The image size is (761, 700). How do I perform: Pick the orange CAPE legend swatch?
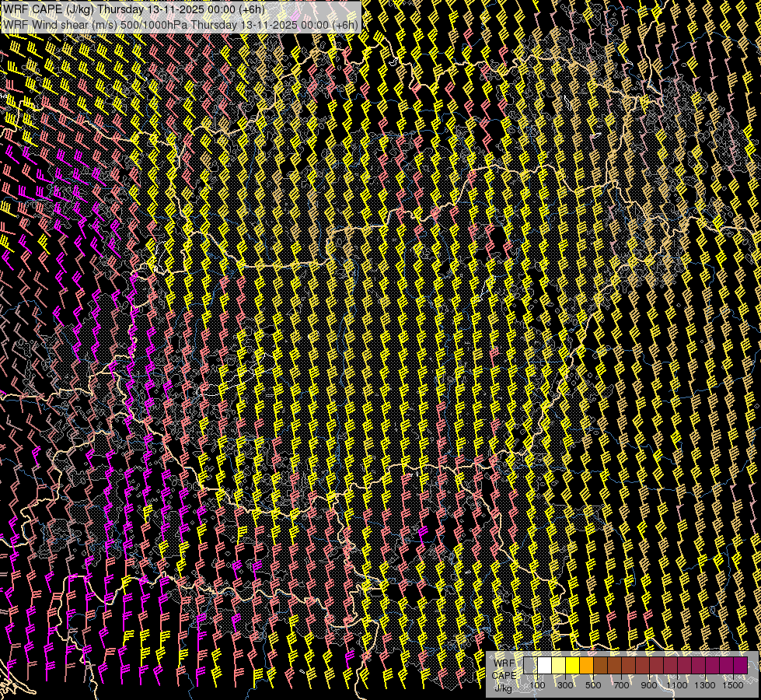(x=586, y=666)
